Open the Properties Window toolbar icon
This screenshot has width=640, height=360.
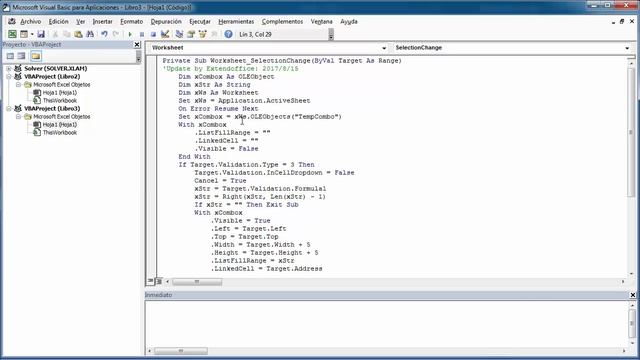click(x=191, y=34)
